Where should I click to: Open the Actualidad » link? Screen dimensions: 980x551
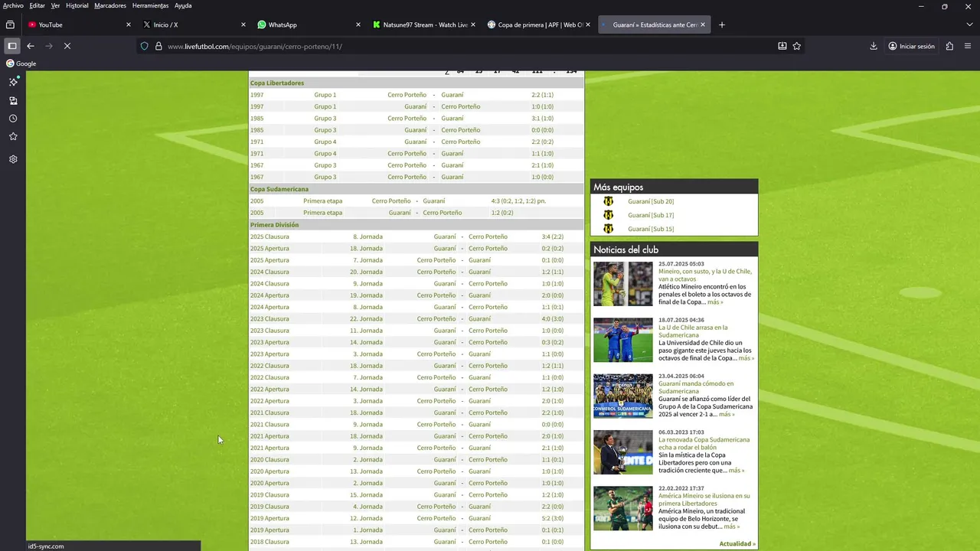737,544
